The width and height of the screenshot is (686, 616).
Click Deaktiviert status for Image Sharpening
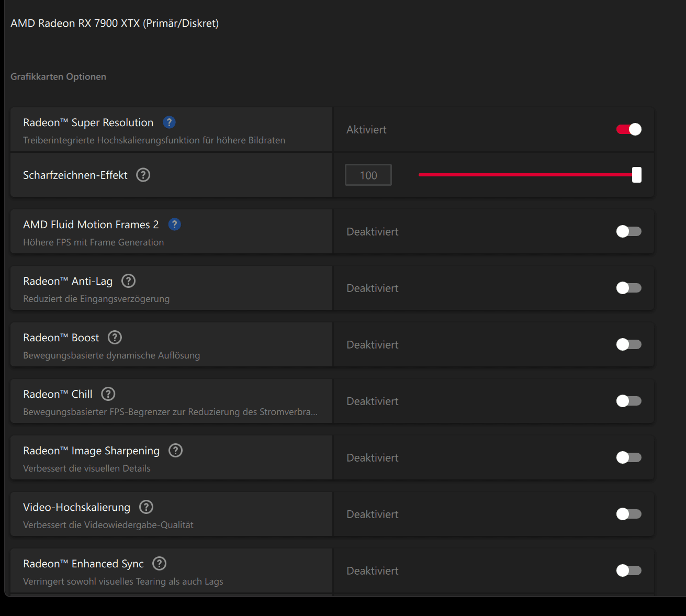click(373, 458)
